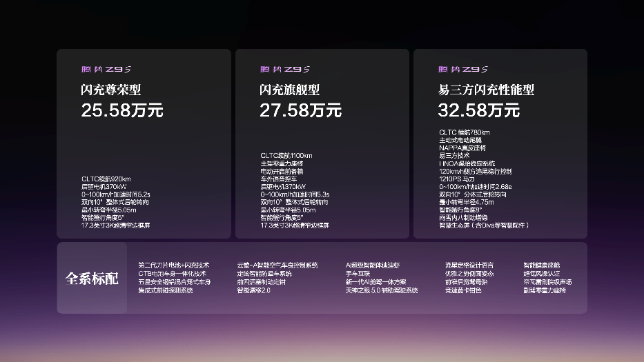Screen dimensions: 644x362
Task: Click the CLTC续航1100km line
Action: (x=286, y=156)
